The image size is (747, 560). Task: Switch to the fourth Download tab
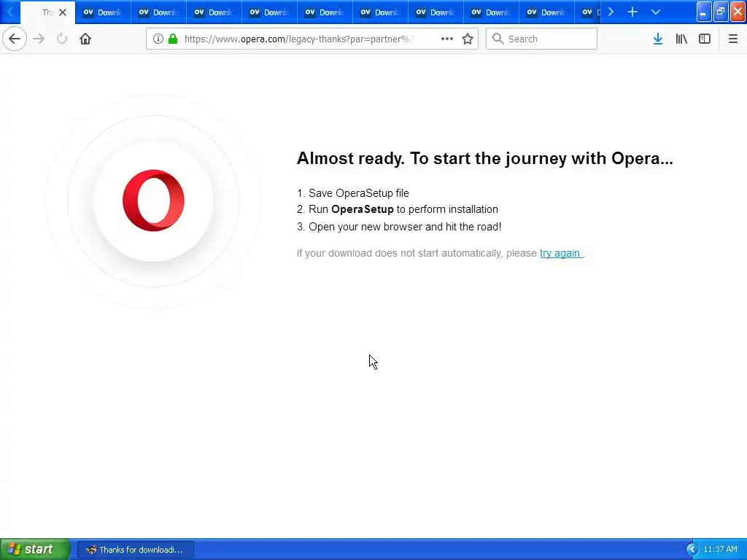click(269, 12)
